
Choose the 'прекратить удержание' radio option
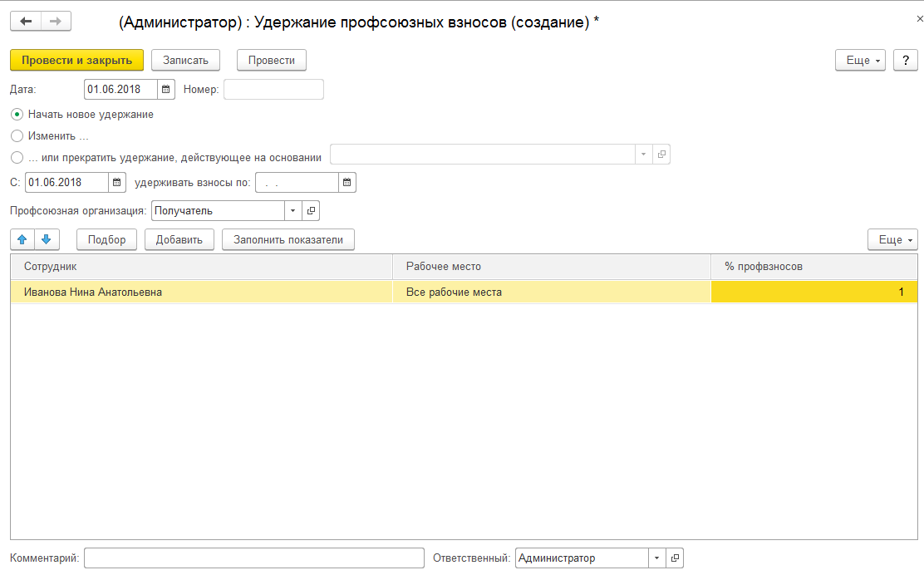point(17,157)
